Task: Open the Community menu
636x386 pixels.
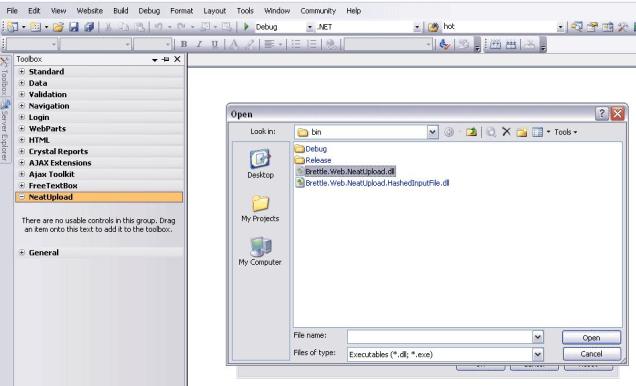Action: point(318,11)
